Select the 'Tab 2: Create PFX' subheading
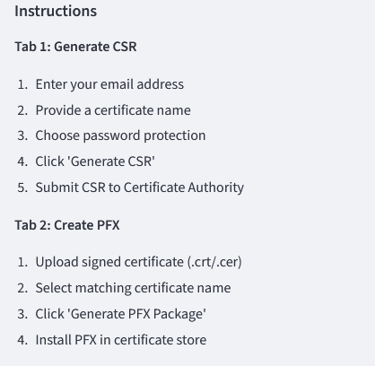 [x=67, y=225]
